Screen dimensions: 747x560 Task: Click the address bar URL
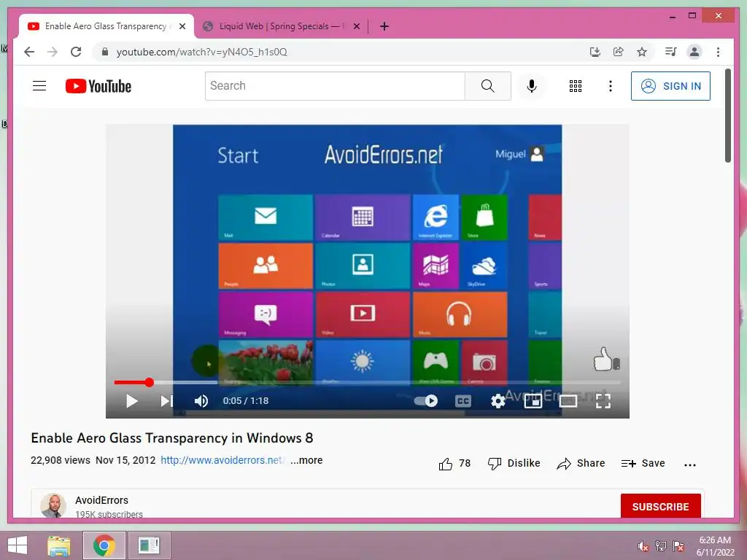202,52
